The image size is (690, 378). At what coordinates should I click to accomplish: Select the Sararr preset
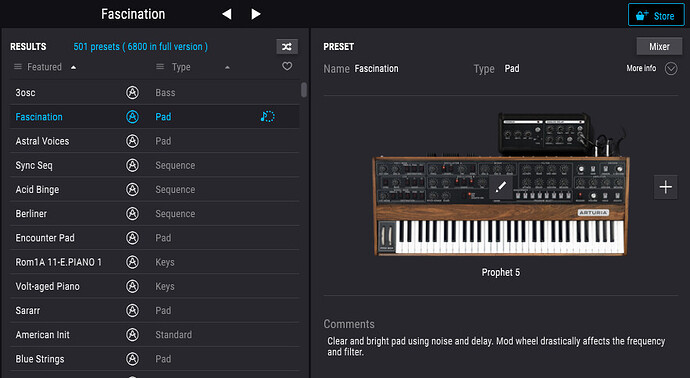tap(154, 310)
